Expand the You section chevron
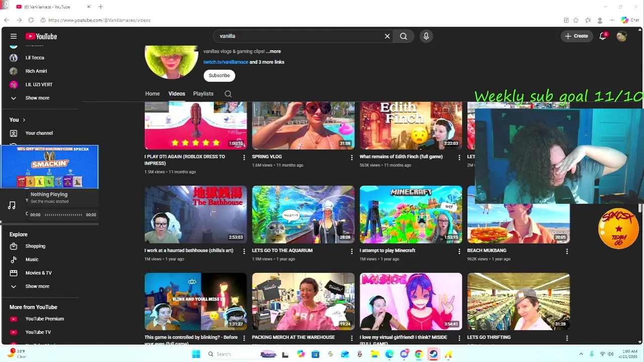 [x=24, y=120]
